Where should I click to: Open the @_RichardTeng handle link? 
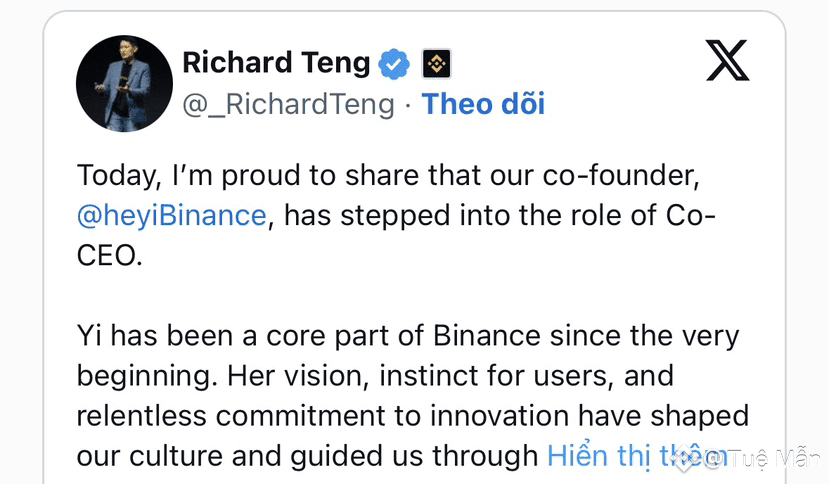[x=288, y=104]
